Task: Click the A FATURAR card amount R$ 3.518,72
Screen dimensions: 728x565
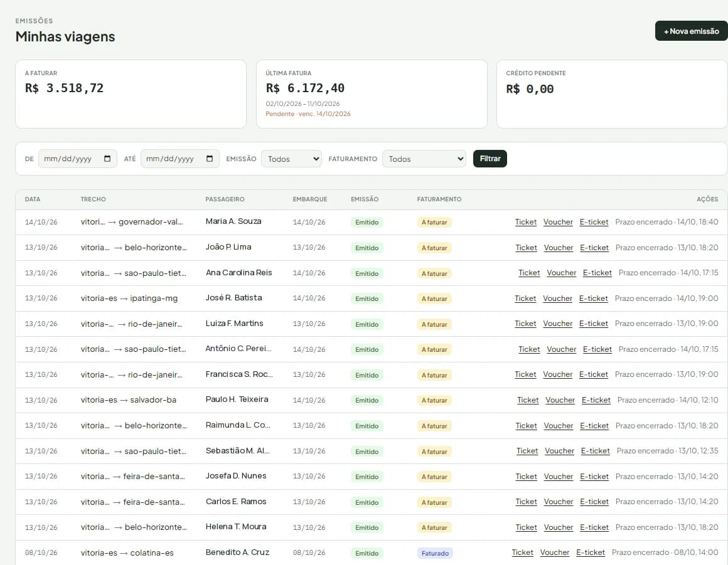Action: pyautogui.click(x=64, y=88)
